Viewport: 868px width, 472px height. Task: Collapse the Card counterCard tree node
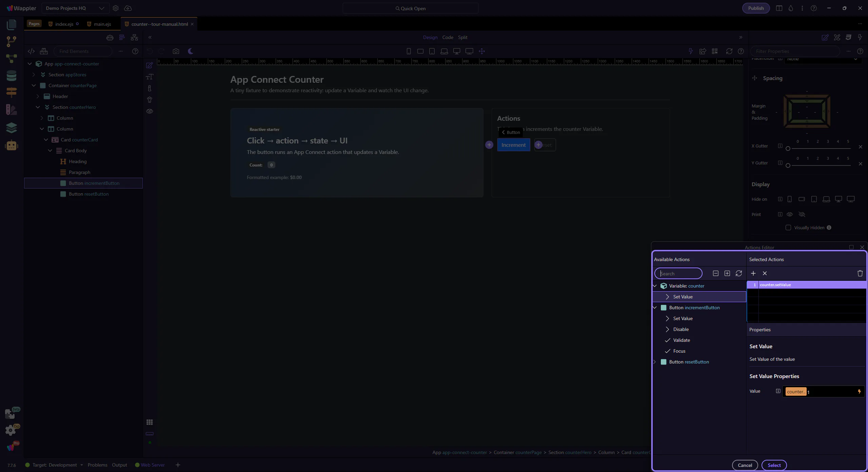46,140
